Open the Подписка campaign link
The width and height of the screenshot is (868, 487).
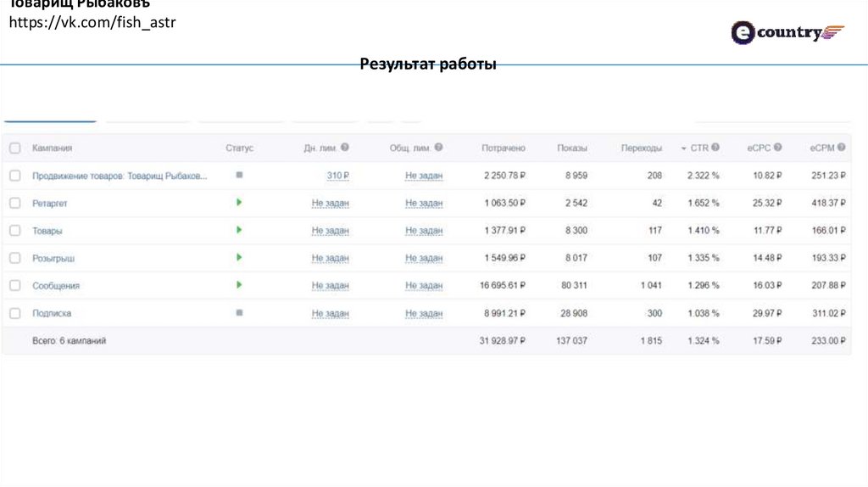click(x=52, y=313)
